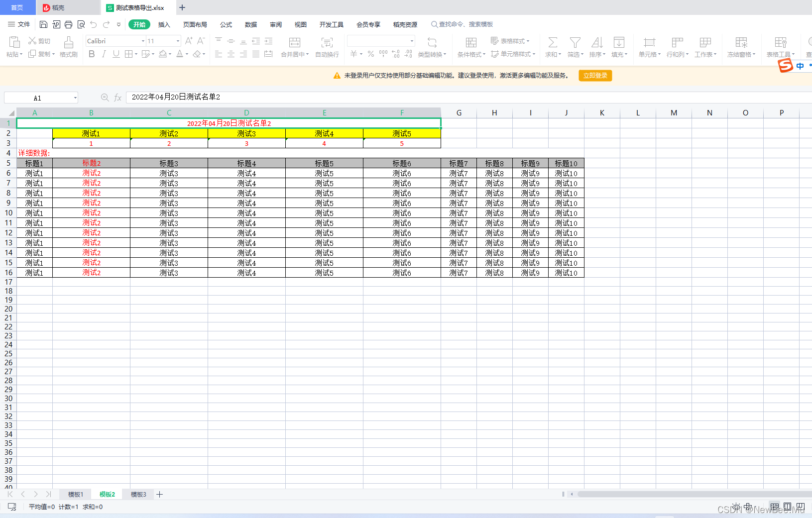Click the fx insert function icon
Screen dimensions: 812x518
click(x=118, y=98)
